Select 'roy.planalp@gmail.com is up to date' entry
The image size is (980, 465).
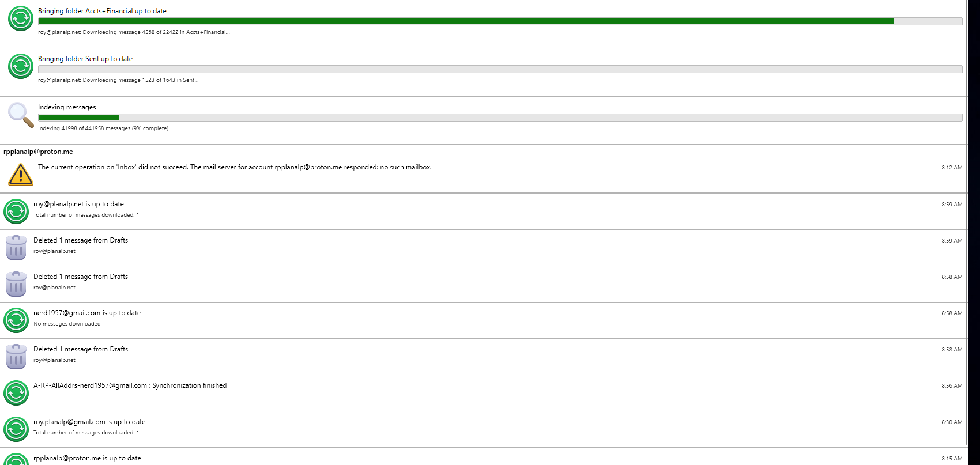pyautogui.click(x=89, y=422)
